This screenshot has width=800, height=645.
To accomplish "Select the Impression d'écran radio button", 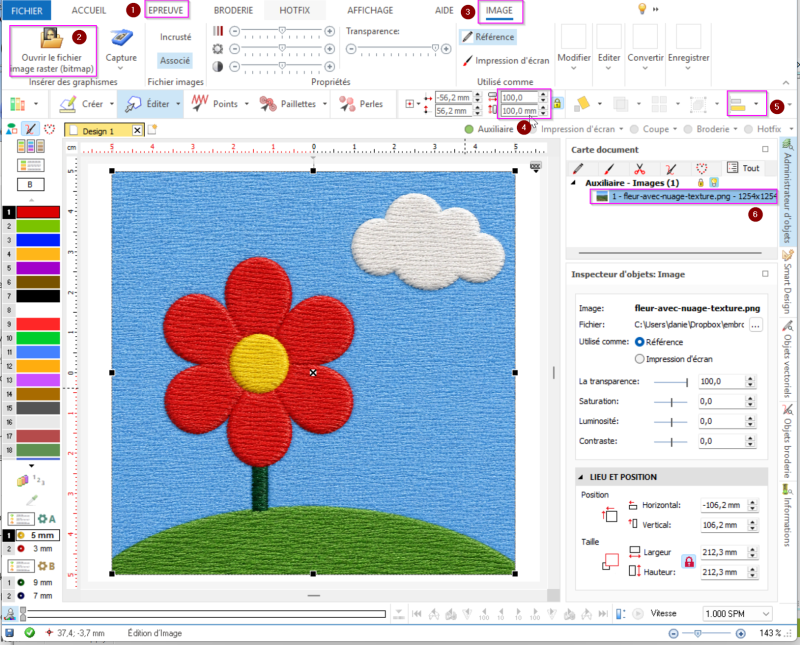I will [639, 359].
